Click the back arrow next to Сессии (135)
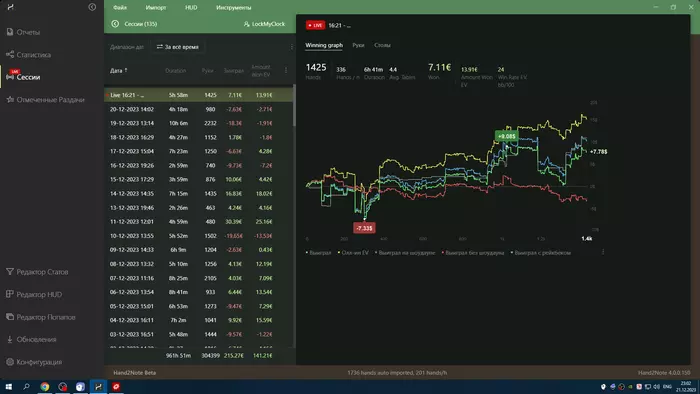 (x=115, y=24)
